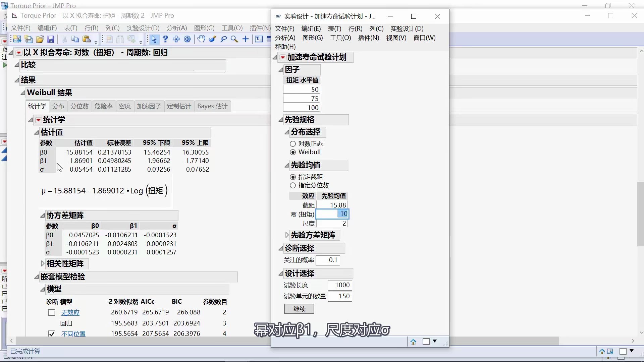Click the 试验单元的数量 input field
This screenshot has width=644, height=362.
340,296
